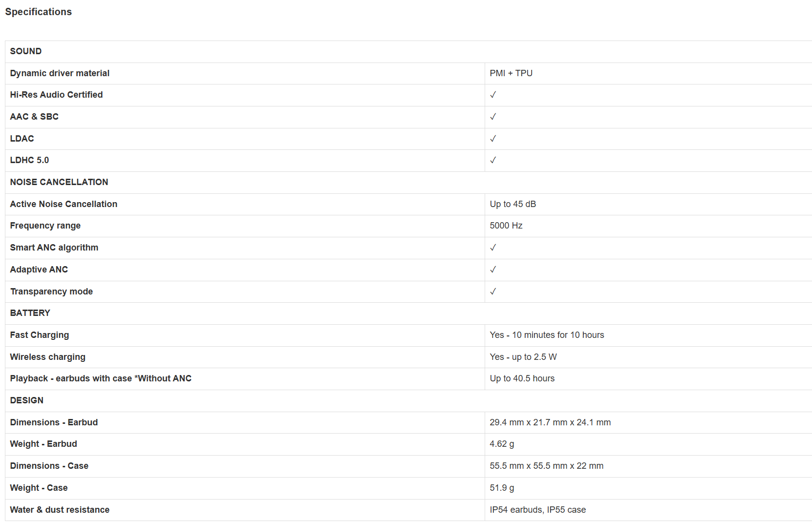Screen dimensions: 812x522
Task: Click the NOISE CANCELLATION section header
Action: click(59, 182)
